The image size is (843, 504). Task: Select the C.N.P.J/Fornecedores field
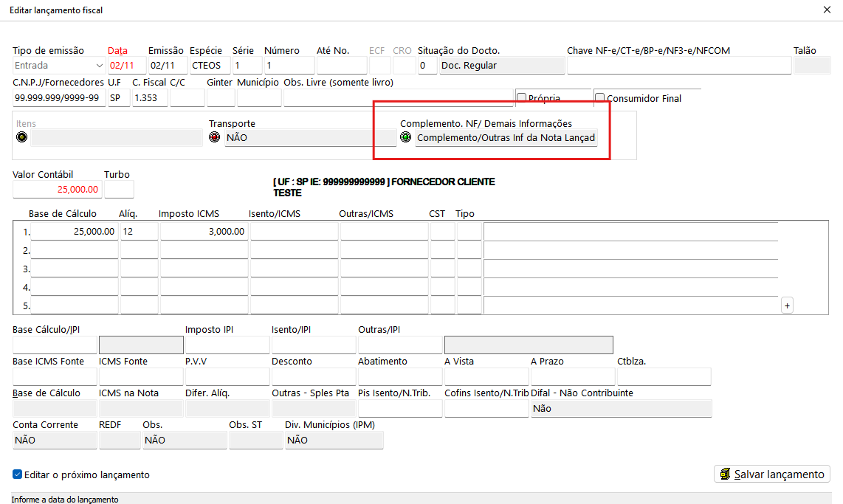point(58,98)
